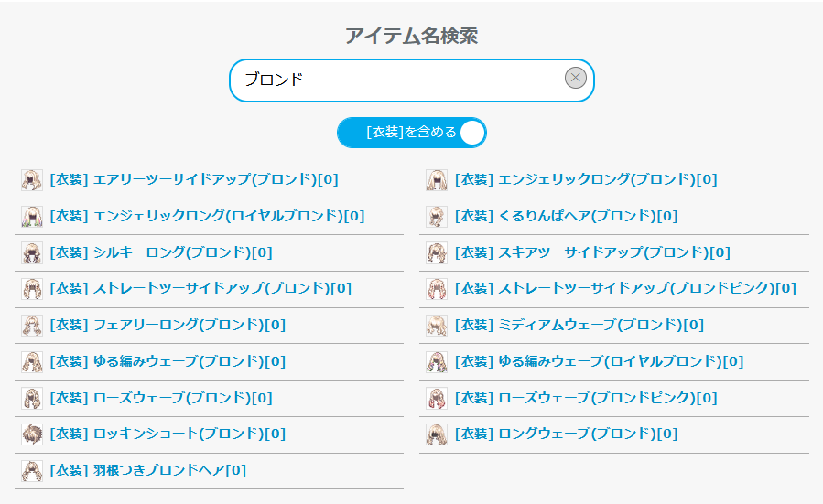Click the ロングウェーブ(ブロンド) item icon
The width and height of the screenshot is (823, 504).
point(437,434)
